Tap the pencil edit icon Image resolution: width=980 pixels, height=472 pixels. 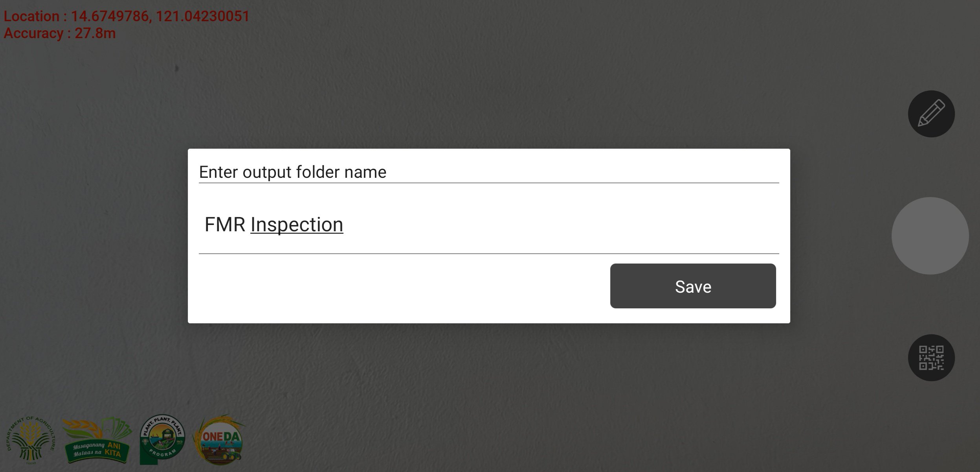[x=931, y=114]
